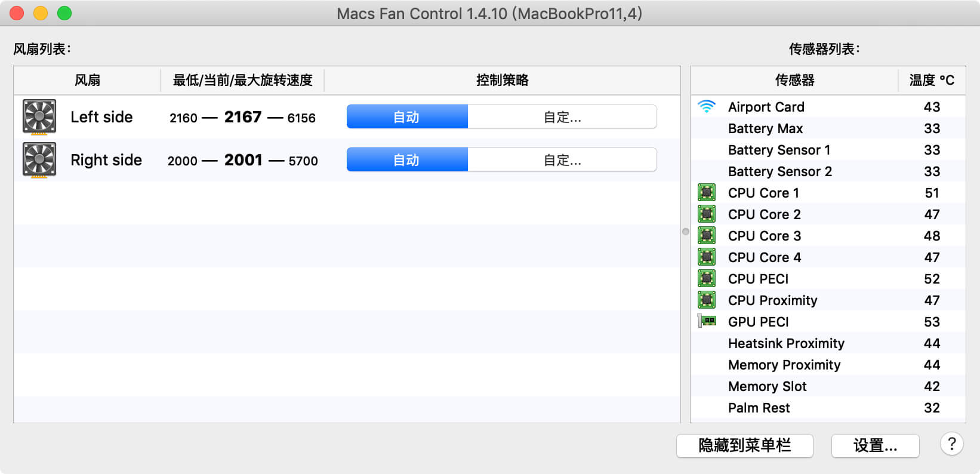Click the 隐藏到菜单栏 button
This screenshot has height=474, width=980.
pyautogui.click(x=745, y=445)
